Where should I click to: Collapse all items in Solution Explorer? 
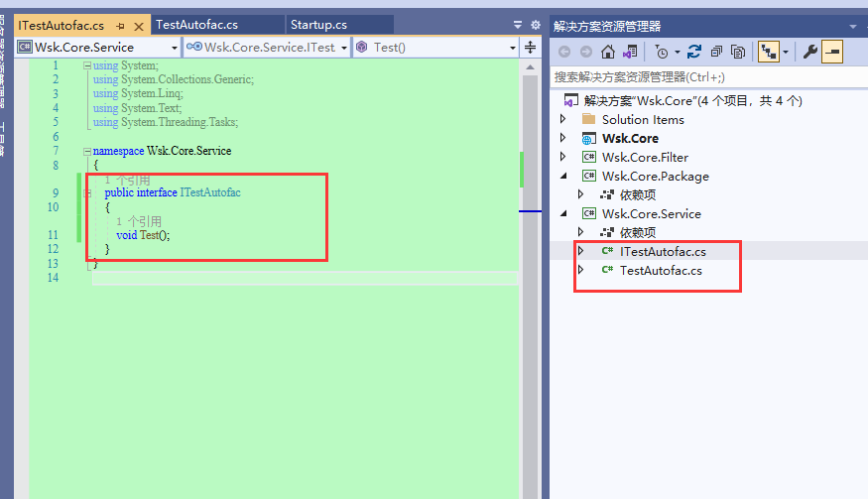pyautogui.click(x=716, y=52)
